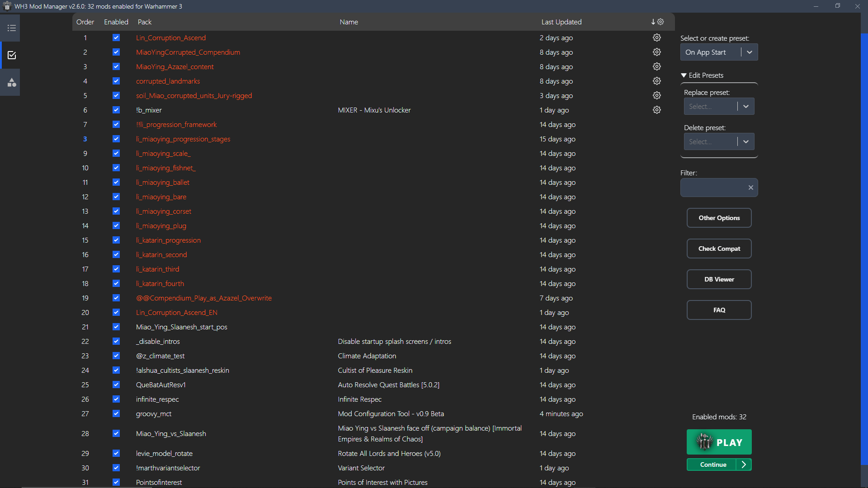
Task: Click Variant Selector mod name
Action: coord(361,468)
